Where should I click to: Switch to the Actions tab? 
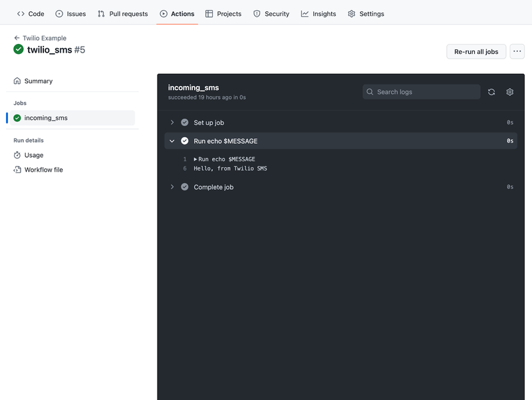tap(177, 13)
